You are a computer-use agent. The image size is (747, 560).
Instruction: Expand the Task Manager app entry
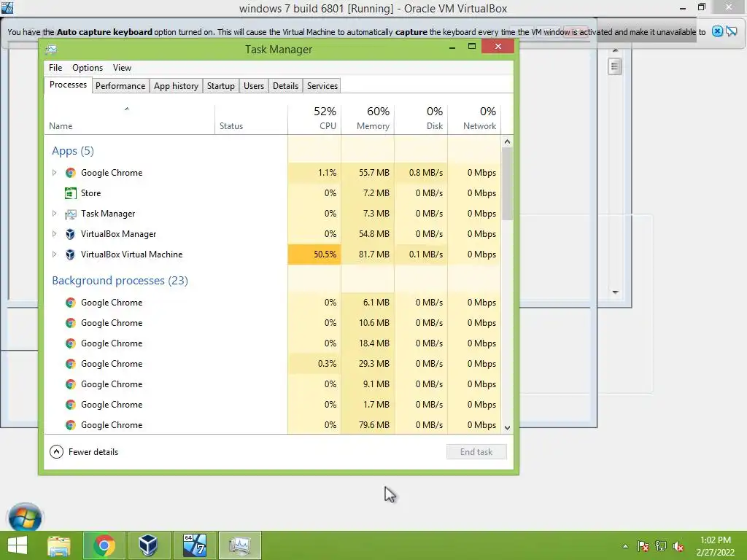(54, 214)
